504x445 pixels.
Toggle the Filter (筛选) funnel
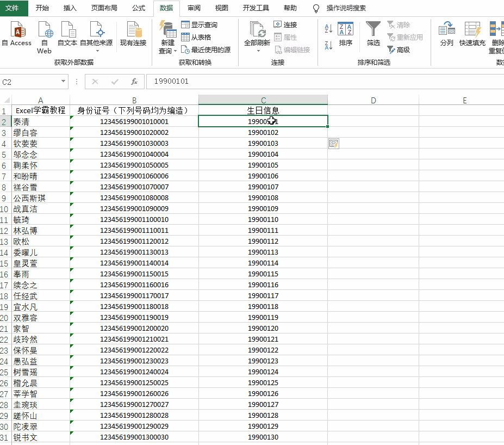coord(373,34)
